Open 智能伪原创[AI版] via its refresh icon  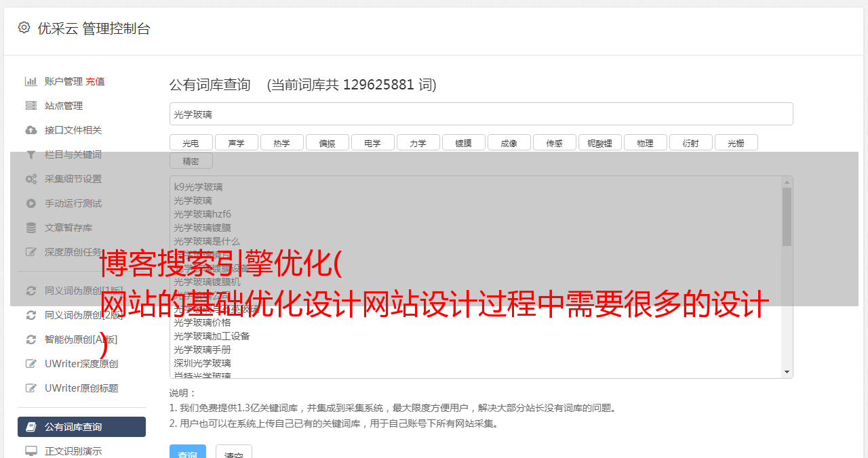click(31, 339)
